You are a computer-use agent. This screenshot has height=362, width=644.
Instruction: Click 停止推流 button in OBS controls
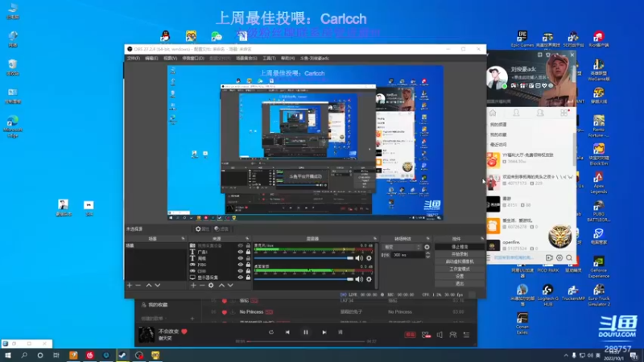[x=459, y=247]
